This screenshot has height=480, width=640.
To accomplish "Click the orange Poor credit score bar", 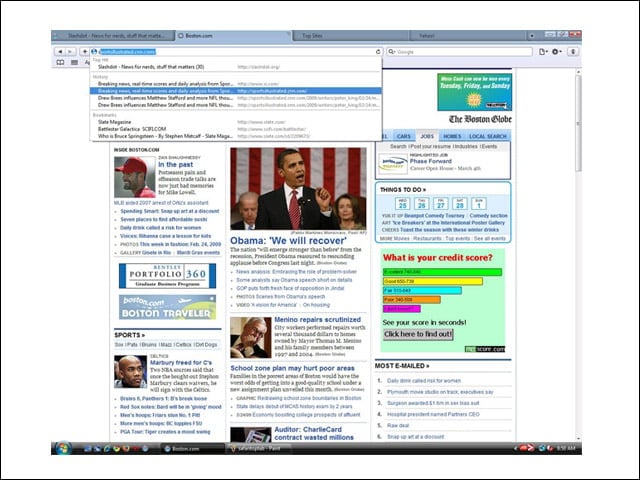I will click(411, 300).
